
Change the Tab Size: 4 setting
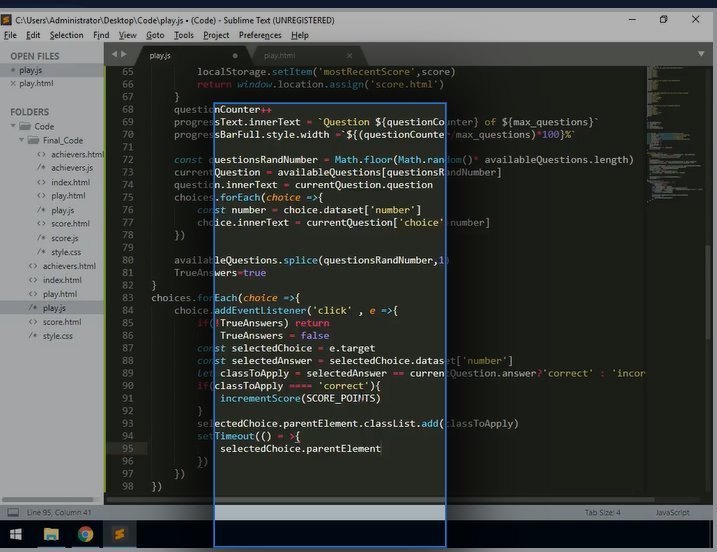click(x=602, y=512)
